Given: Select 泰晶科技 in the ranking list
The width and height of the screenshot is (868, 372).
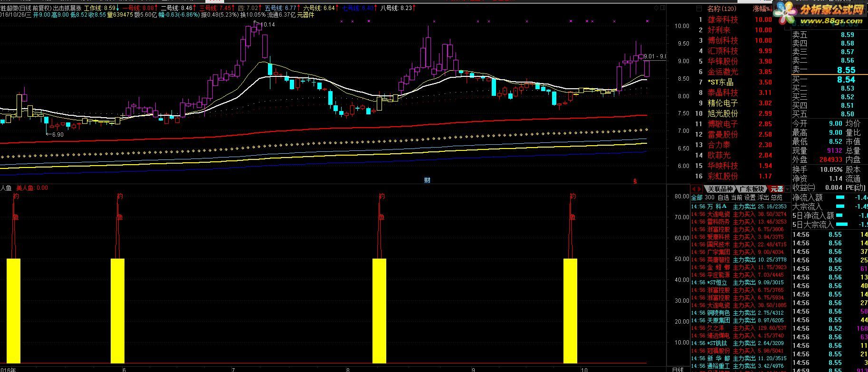Looking at the screenshot, I should click(723, 93).
